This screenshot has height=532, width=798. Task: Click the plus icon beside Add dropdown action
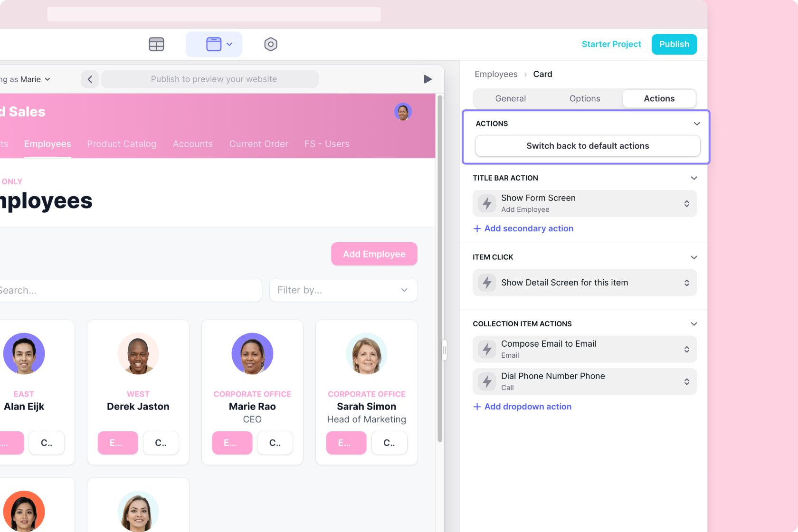[x=477, y=407]
